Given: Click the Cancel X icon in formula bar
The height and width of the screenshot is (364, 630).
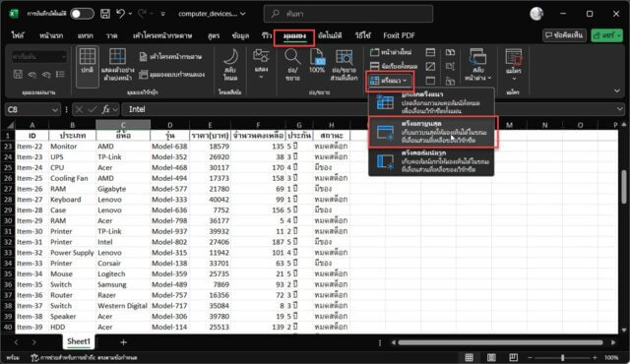Looking at the screenshot, I should 80,109.
